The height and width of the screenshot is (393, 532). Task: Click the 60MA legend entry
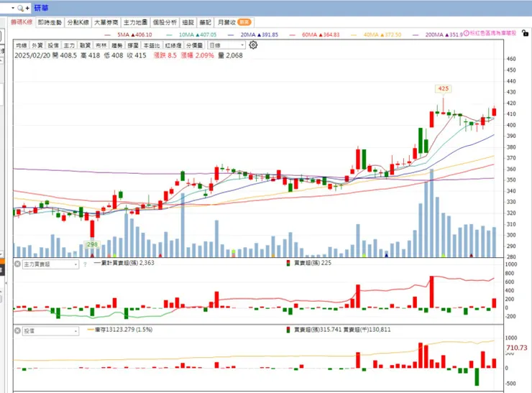coord(314,34)
